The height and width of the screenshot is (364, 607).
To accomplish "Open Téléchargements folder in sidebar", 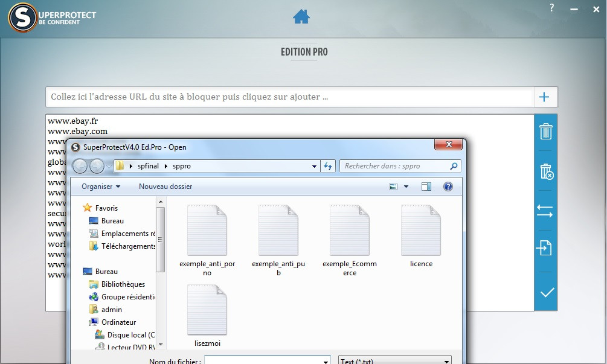I will coord(122,246).
